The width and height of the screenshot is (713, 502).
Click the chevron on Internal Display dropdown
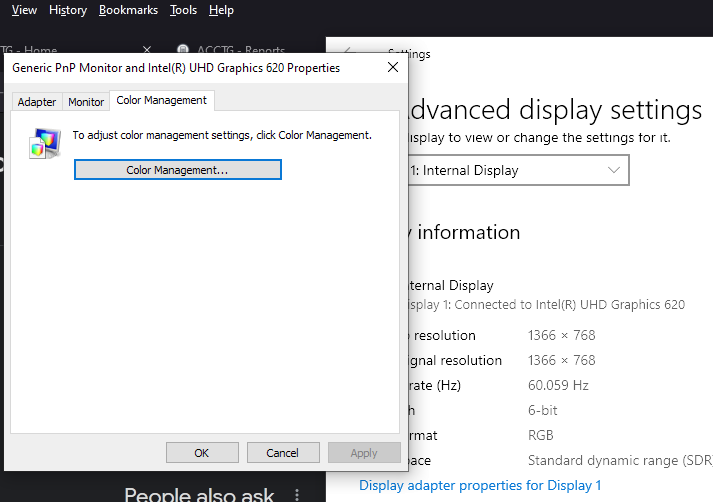(614, 170)
